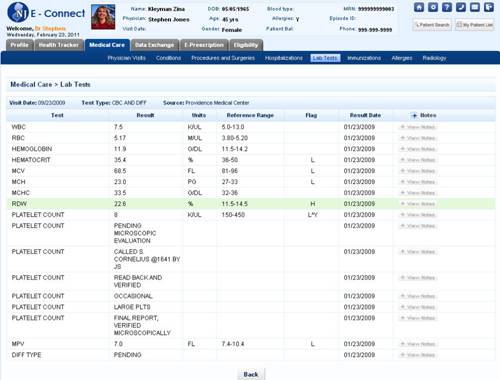The image size is (500, 380).
Task: Click the last blue toolbar icon
Action: [489, 7]
